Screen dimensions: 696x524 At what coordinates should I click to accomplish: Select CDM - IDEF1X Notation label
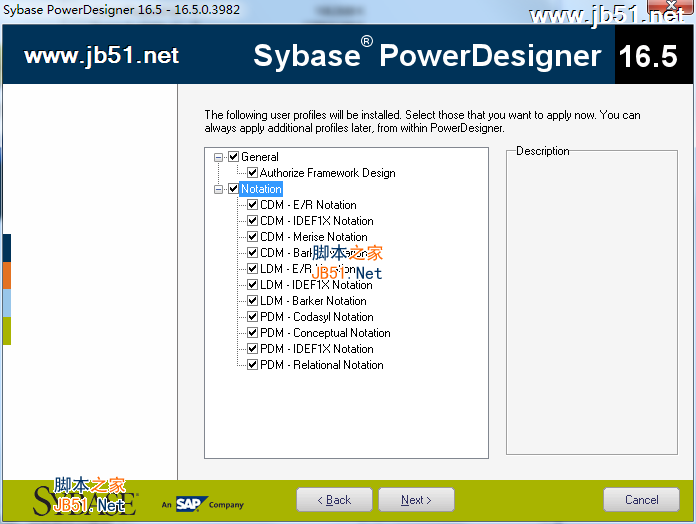tap(316, 221)
